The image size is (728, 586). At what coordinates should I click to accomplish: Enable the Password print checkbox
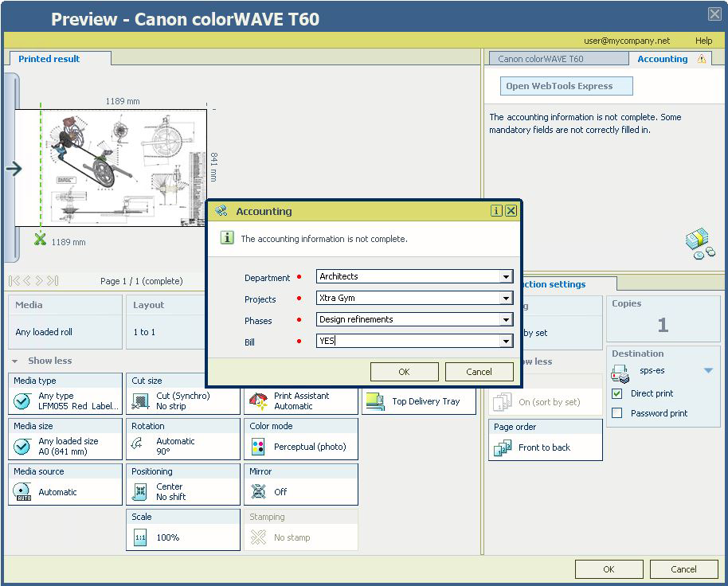click(616, 413)
